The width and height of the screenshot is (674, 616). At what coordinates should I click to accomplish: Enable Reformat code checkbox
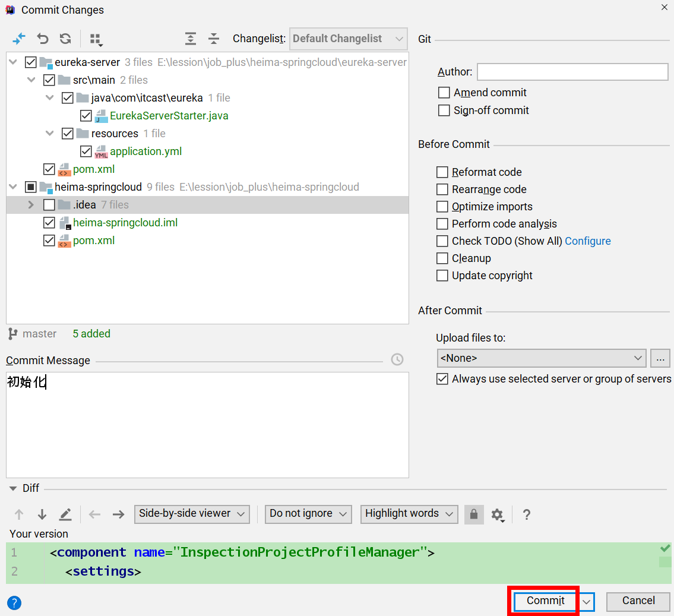442,172
